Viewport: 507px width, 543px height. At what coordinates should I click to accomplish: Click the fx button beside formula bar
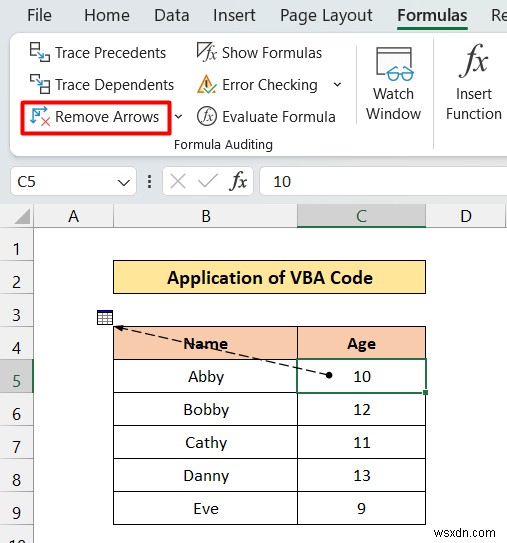(x=238, y=181)
